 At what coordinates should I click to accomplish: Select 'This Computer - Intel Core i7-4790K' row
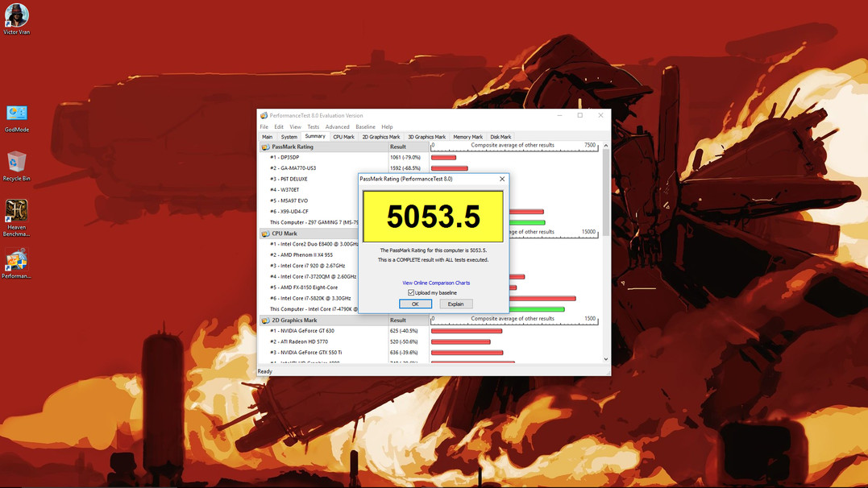point(309,309)
